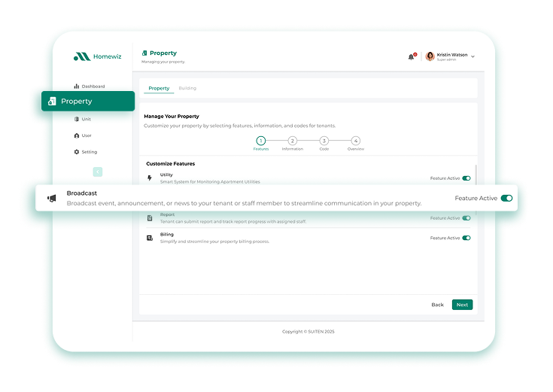Click the Unit icon in sidebar
553x392 pixels.
(x=77, y=119)
